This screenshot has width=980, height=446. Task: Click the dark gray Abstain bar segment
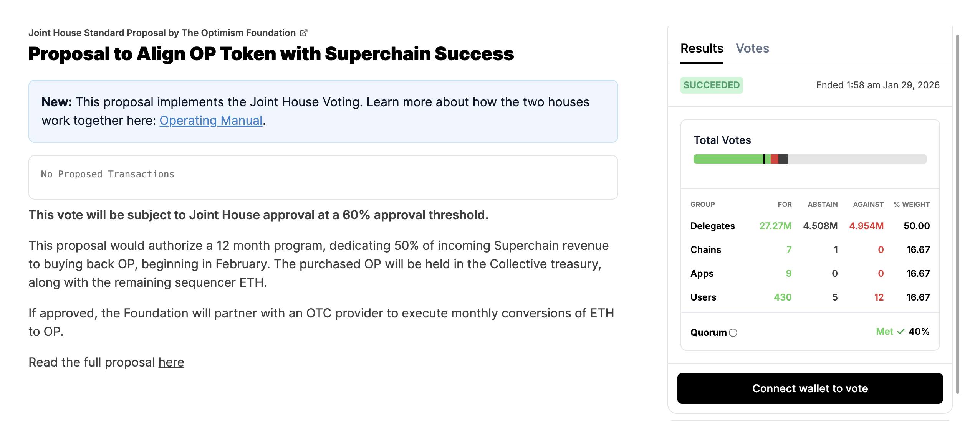pos(783,159)
